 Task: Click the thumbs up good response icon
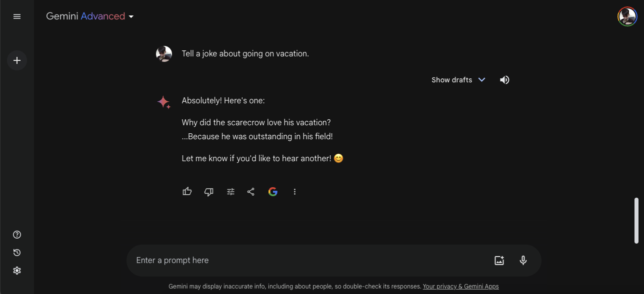point(187,192)
